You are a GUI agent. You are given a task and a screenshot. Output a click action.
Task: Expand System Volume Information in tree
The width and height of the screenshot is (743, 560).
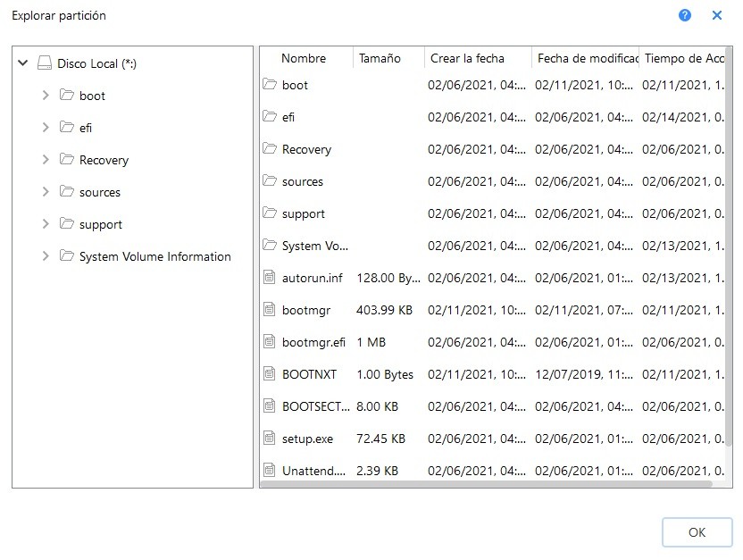pyautogui.click(x=46, y=256)
